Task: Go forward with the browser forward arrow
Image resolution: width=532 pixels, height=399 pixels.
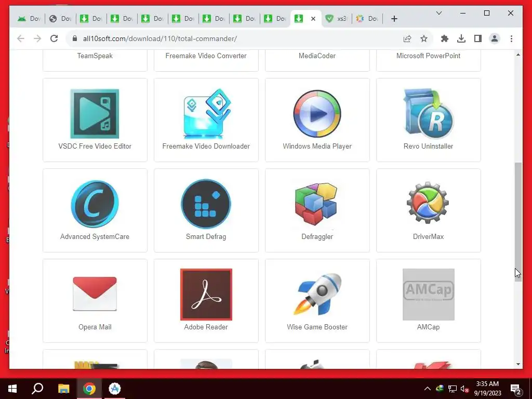Action: 37,38
